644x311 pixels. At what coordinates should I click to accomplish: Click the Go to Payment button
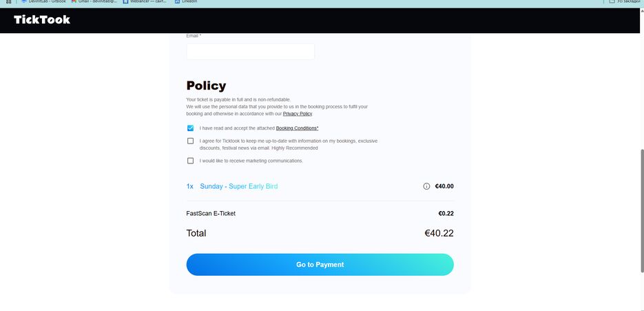320,265
